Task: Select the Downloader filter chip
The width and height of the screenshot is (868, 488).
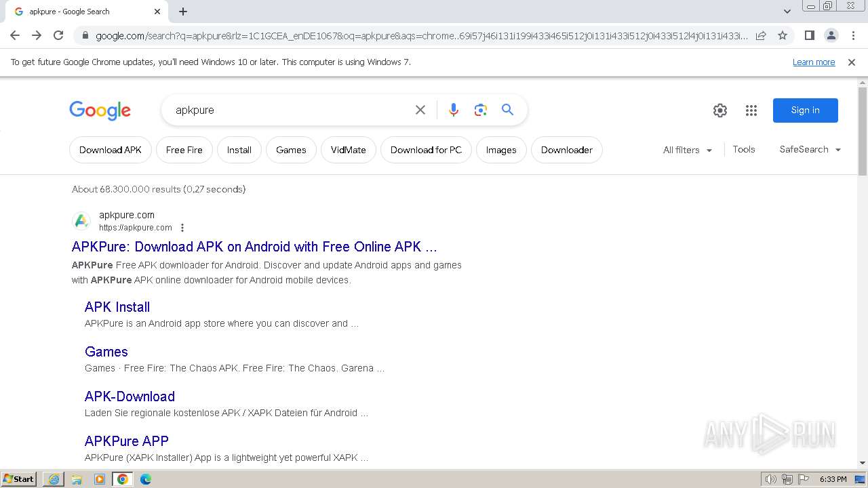Action: coord(567,150)
